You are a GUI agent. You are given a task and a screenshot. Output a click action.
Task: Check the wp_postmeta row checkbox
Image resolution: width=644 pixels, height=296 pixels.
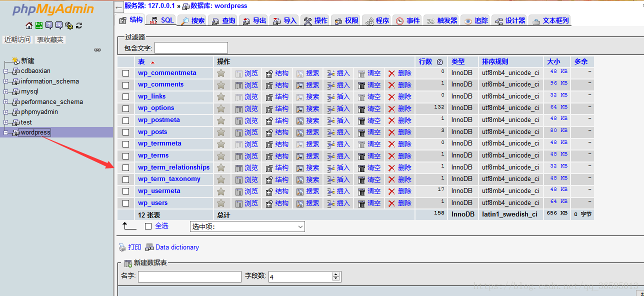tap(126, 120)
